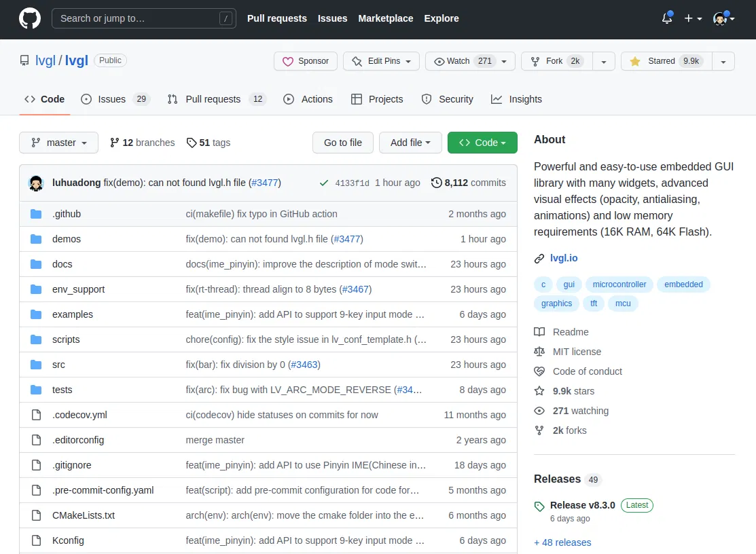Toggle Watch on repository
The image size is (756, 554).
470,61
